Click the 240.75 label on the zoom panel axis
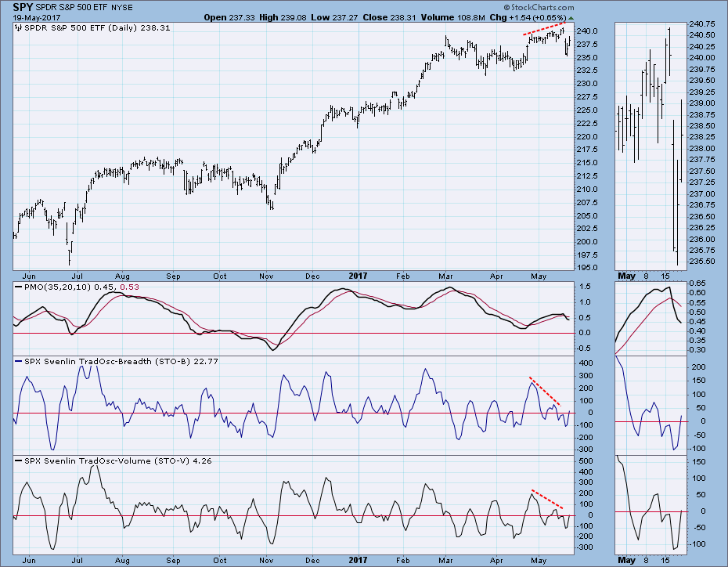This screenshot has width=728, height=567. 702,23
